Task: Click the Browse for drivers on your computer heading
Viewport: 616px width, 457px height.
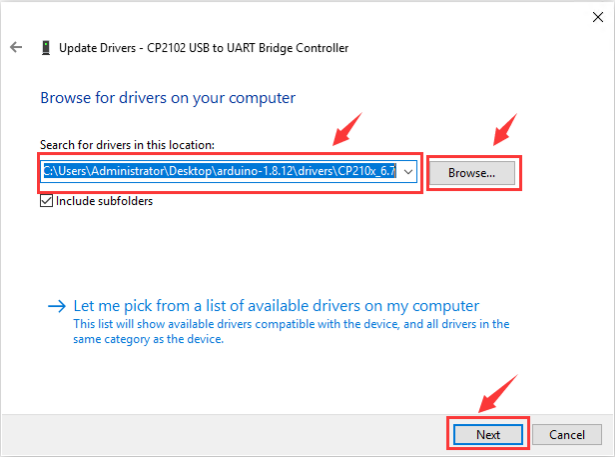Action: pos(167,98)
